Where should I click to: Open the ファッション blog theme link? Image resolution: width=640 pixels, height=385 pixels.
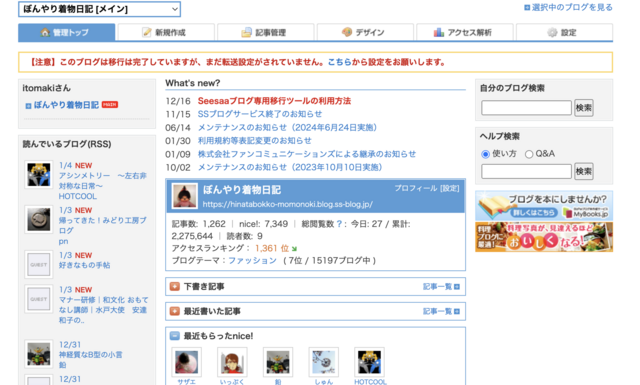pyautogui.click(x=252, y=260)
